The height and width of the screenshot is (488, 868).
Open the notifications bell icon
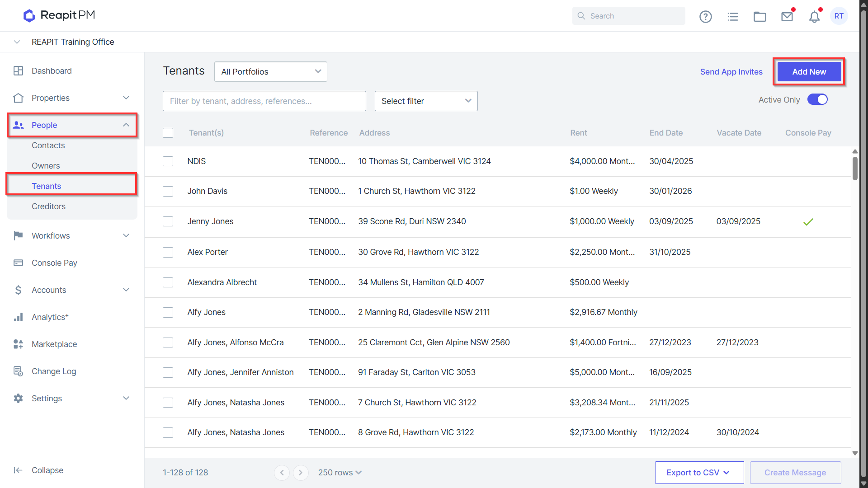(x=814, y=17)
